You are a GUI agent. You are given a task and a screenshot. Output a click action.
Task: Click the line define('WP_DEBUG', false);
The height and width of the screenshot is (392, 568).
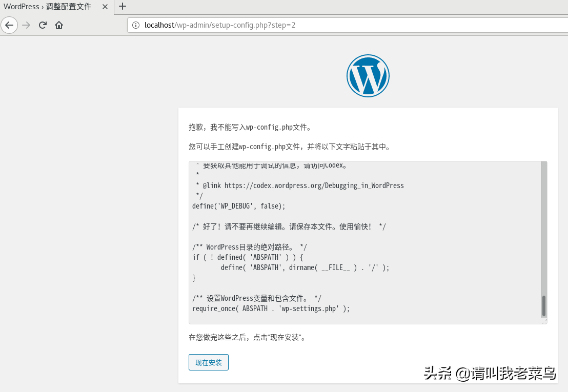[x=239, y=206]
